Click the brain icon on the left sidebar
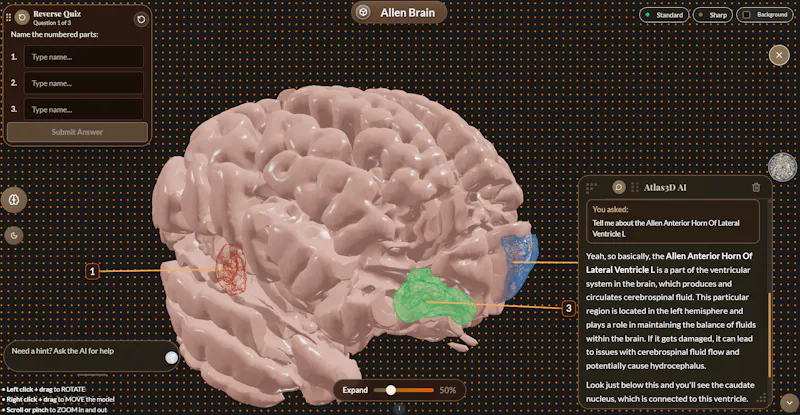Image resolution: width=800 pixels, height=415 pixels. 14,200
